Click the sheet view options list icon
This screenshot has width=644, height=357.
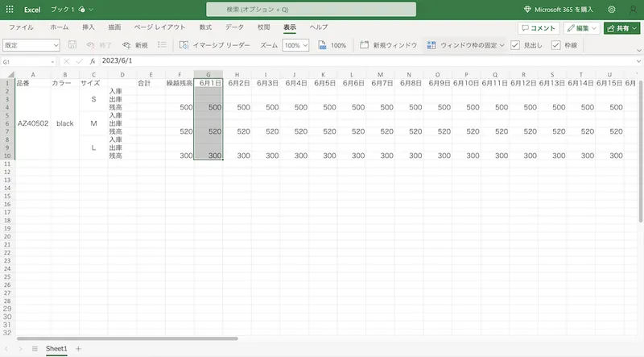click(x=163, y=45)
